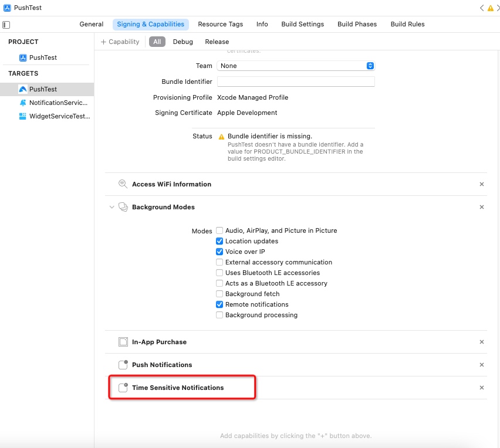The image size is (500, 448).
Task: Click the 'Xcode Managed Profile' provisioning value
Action: [252, 97]
